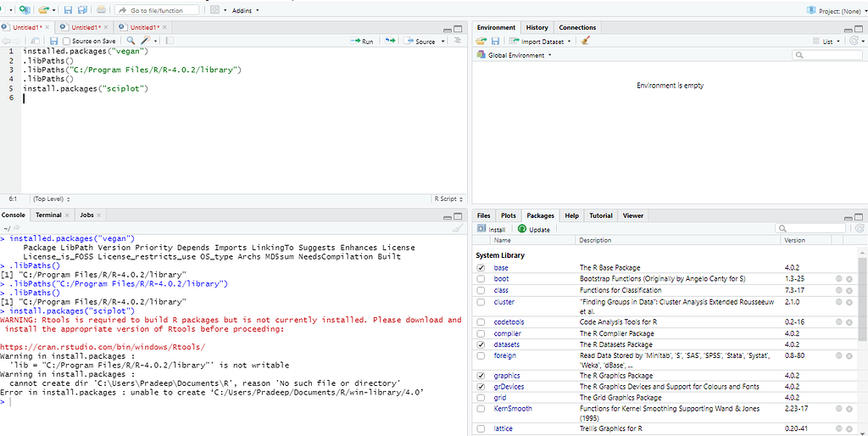Click the Packages search field
The height and width of the screenshot is (436, 868).
tap(810, 228)
